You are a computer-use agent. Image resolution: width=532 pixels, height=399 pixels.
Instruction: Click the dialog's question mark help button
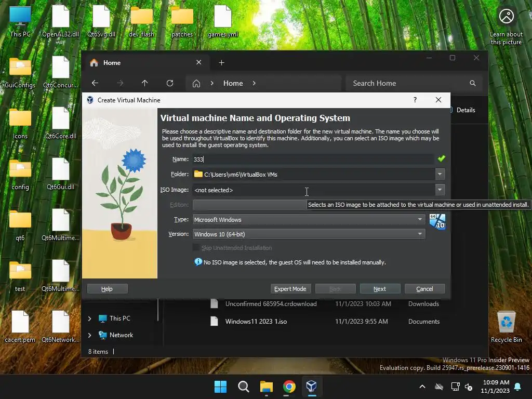coord(415,100)
